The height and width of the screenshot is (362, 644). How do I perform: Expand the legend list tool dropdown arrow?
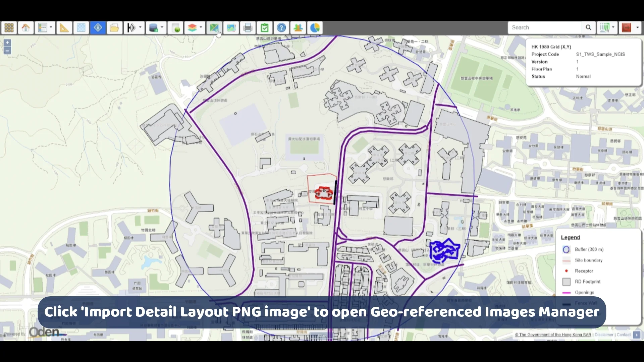[51, 27]
